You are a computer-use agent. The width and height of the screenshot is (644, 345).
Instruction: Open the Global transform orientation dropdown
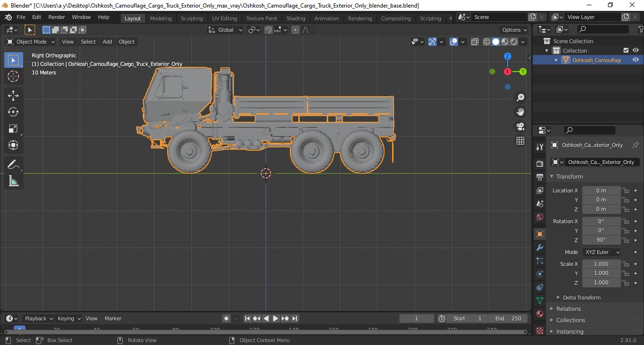point(225,30)
